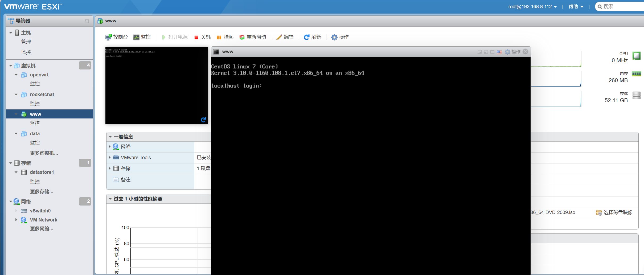This screenshot has width=644, height=275.
Task: Open the root@192.168.8.112 user dropdown
Action: (x=532, y=7)
